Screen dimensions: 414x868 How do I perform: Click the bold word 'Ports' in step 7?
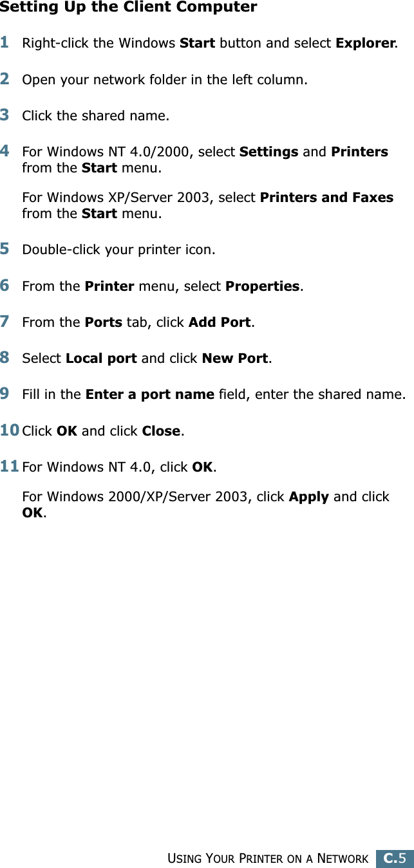104,322
